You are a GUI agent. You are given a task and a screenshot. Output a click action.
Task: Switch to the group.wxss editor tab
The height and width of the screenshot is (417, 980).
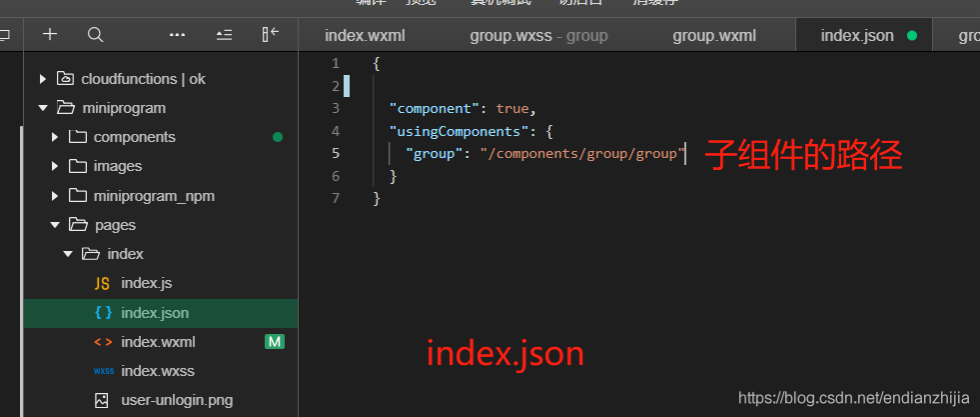(x=538, y=36)
